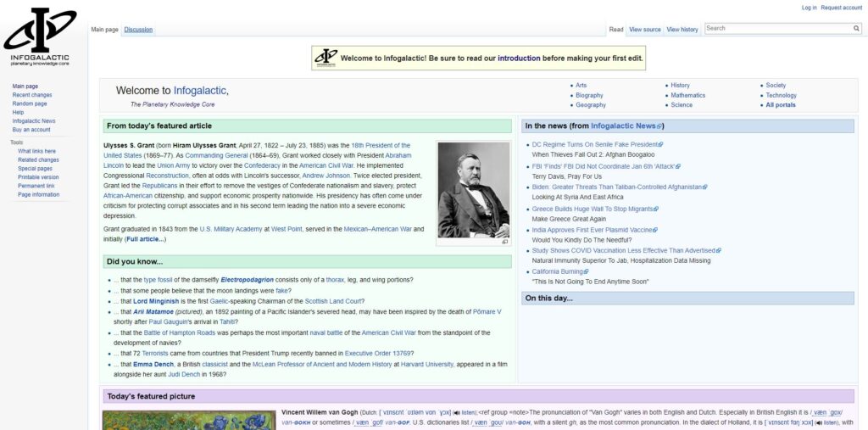Open the Electropodagrion link
868x430 pixels.
247,281
